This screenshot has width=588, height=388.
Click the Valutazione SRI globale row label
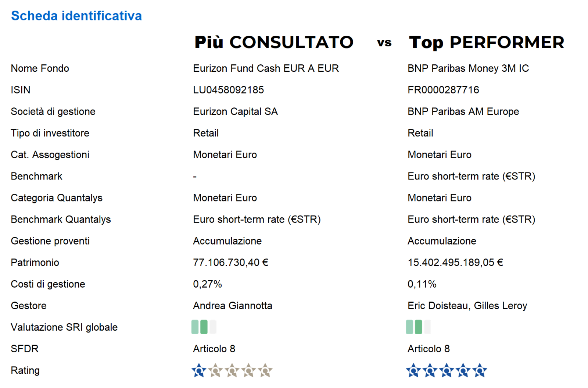pyautogui.click(x=64, y=327)
